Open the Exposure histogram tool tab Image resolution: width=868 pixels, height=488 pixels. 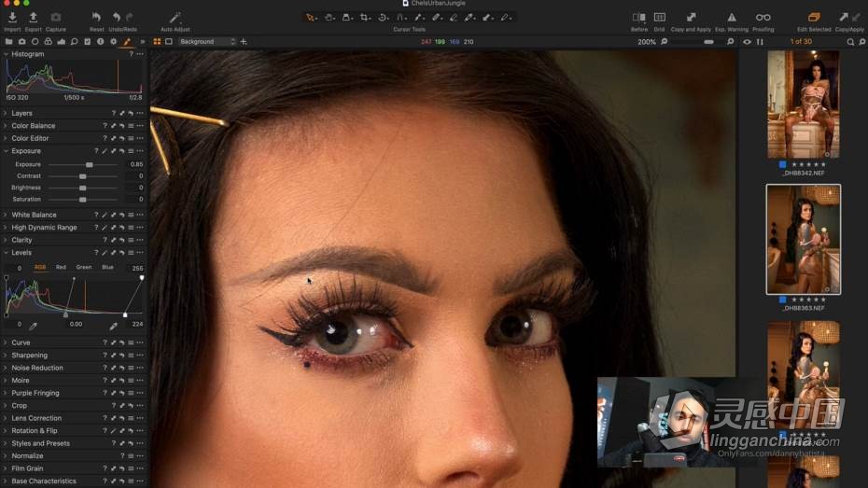61,41
